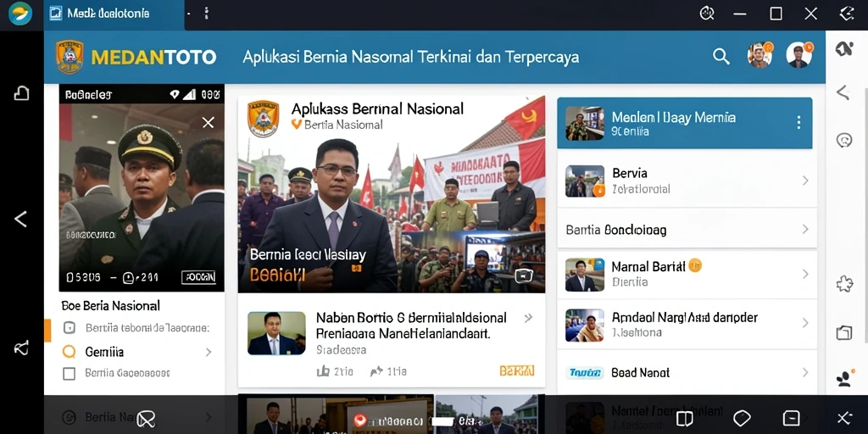868x434 pixels.
Task: Click the collapse arrows icon in bottom bar
Action: click(844, 418)
